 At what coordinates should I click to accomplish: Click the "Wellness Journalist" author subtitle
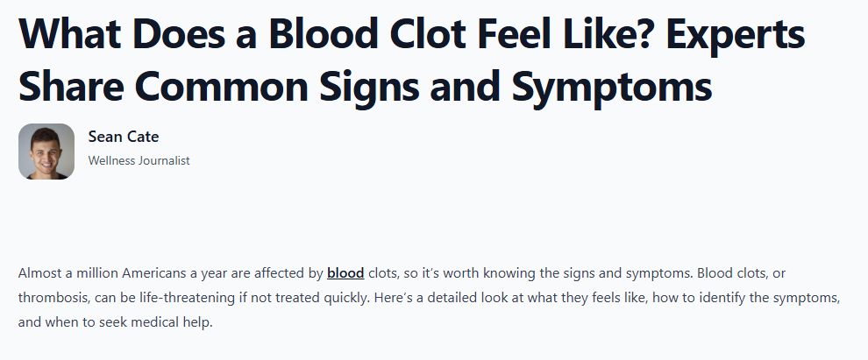point(139,160)
